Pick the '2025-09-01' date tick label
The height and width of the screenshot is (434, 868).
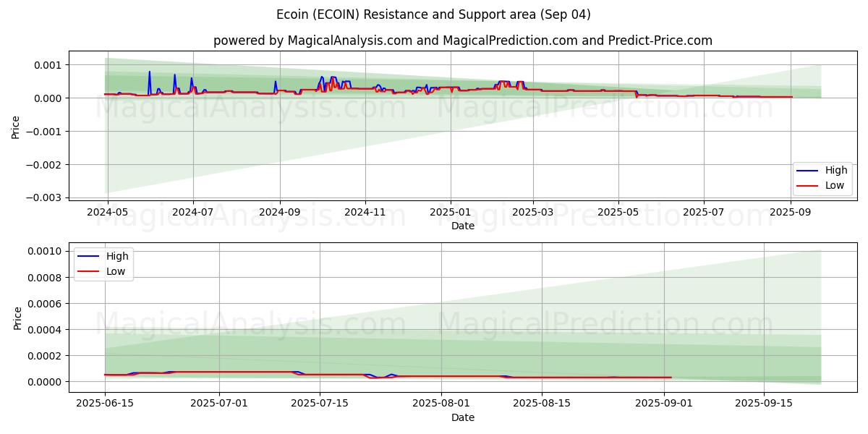[664, 404]
